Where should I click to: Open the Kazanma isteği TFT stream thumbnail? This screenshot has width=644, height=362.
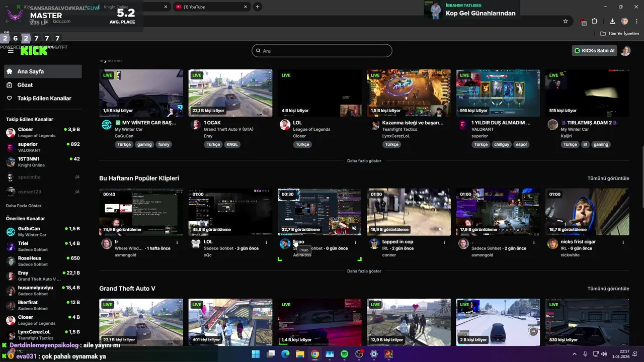(x=409, y=93)
